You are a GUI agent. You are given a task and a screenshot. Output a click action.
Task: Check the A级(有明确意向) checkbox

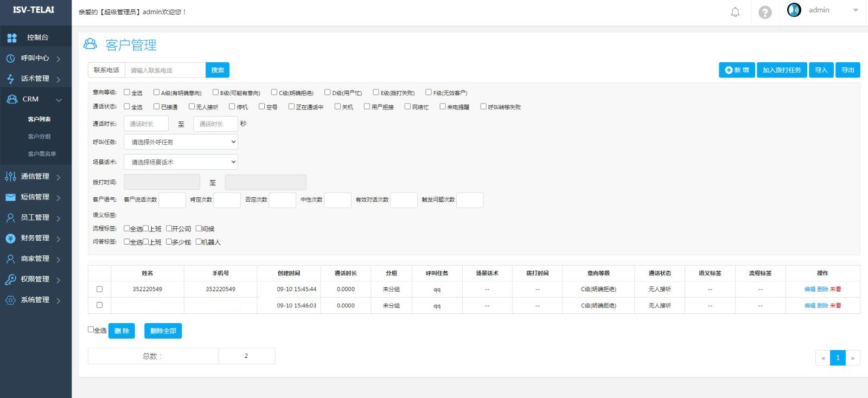[x=157, y=92]
